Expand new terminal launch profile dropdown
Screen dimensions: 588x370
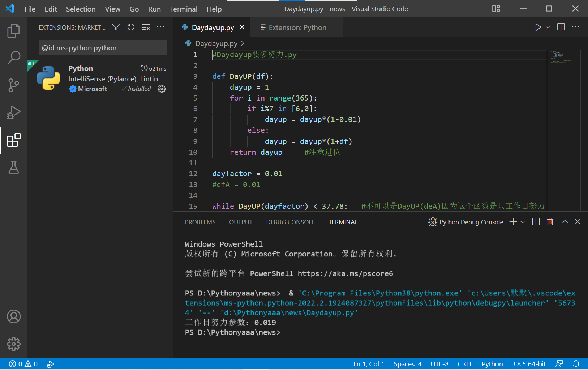523,222
